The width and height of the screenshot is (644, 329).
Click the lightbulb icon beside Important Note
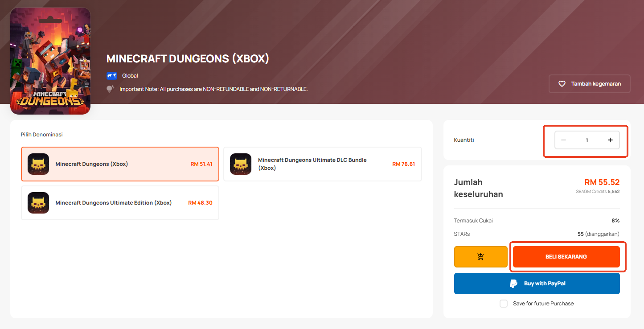click(x=110, y=89)
